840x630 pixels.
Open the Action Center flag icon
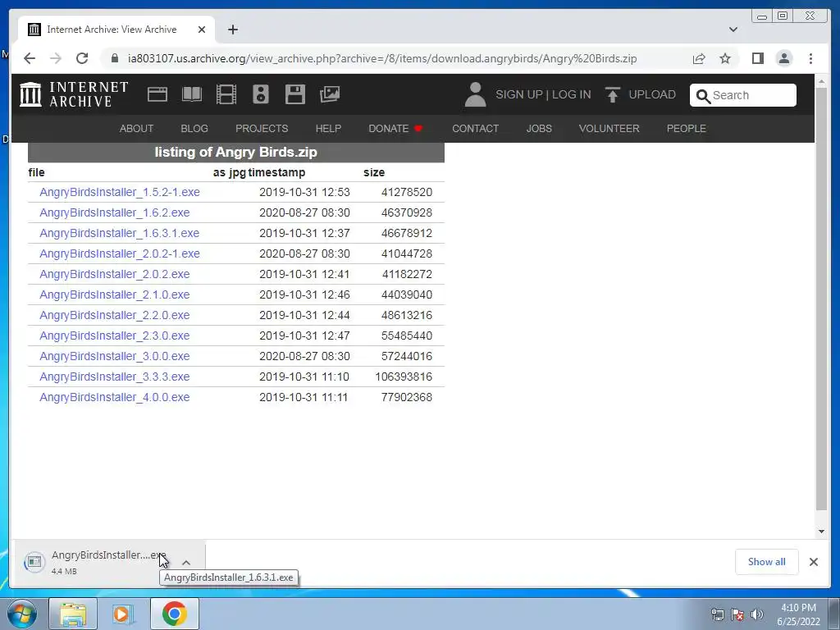point(737,614)
